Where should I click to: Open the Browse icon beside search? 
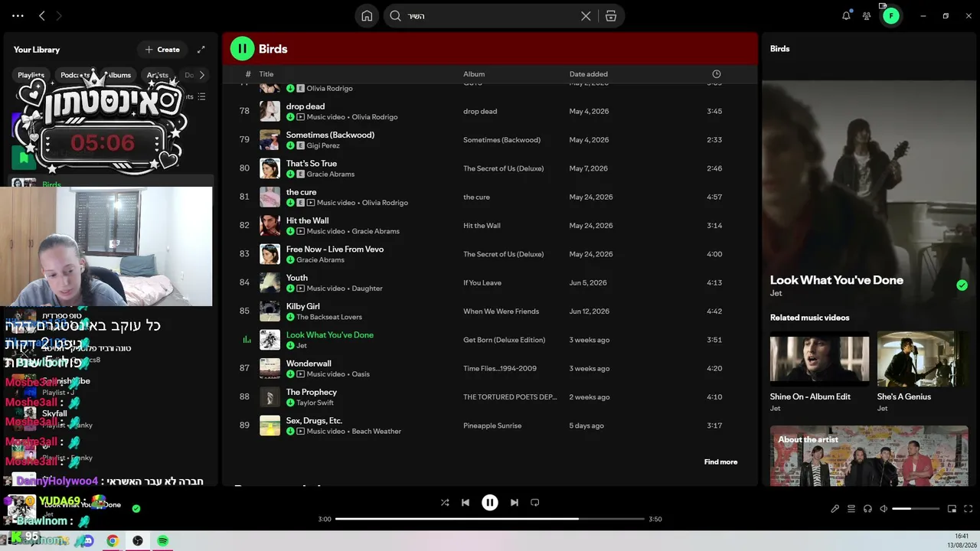tap(610, 15)
